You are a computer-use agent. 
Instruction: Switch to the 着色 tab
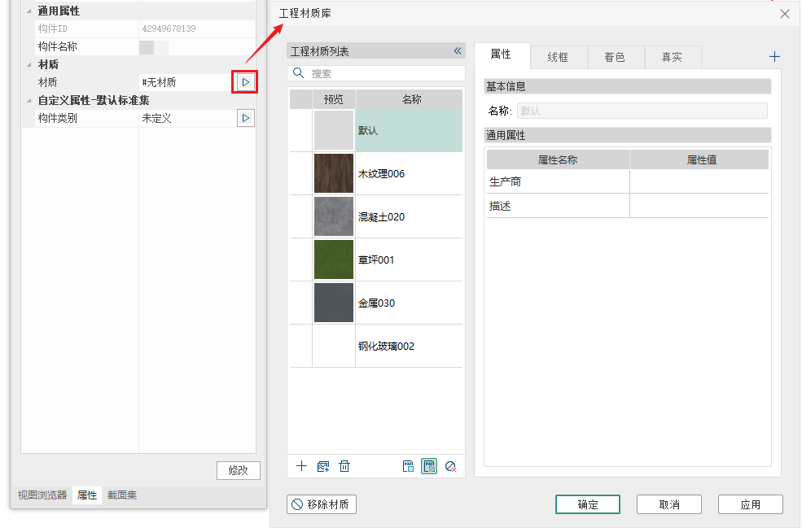coord(616,57)
